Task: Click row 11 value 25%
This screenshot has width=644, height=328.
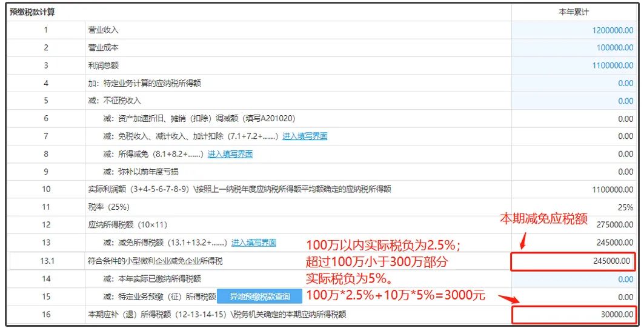Action: [625, 207]
